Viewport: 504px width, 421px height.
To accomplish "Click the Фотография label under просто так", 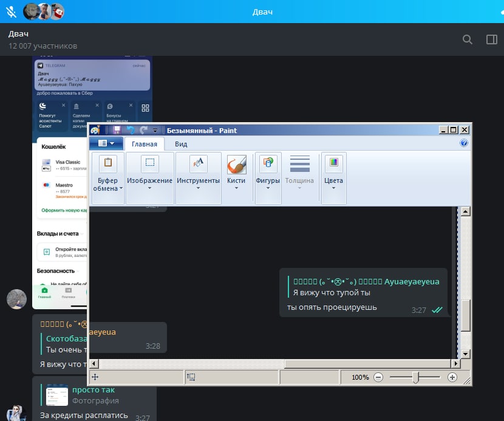I will pyautogui.click(x=95, y=401).
